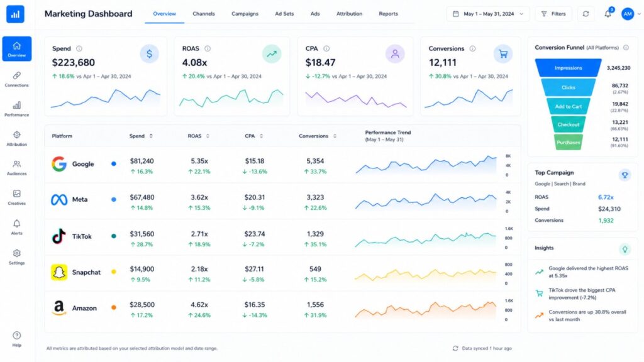This screenshot has width=644, height=362.
Task: Click the Conversion Funnel info icon
Action: pyautogui.click(x=626, y=48)
